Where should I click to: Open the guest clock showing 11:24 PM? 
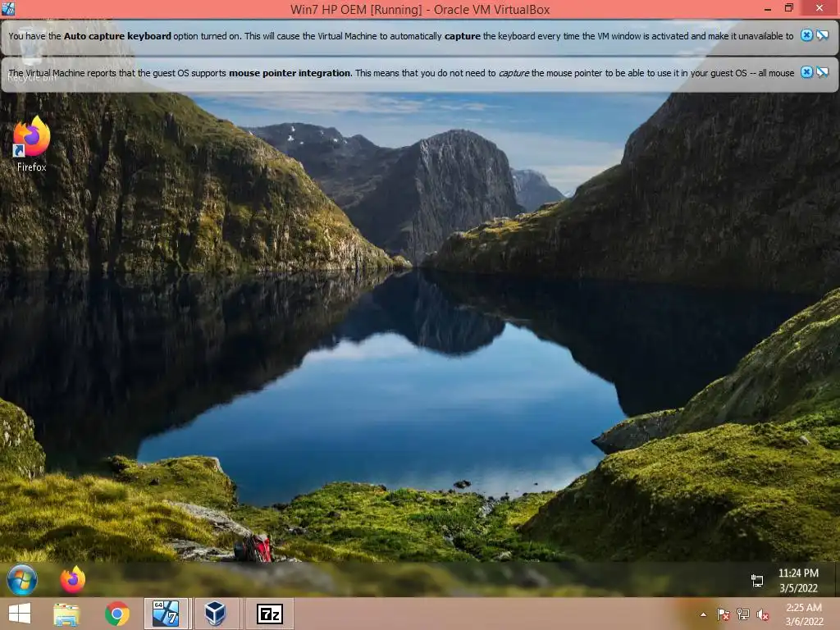click(798, 580)
